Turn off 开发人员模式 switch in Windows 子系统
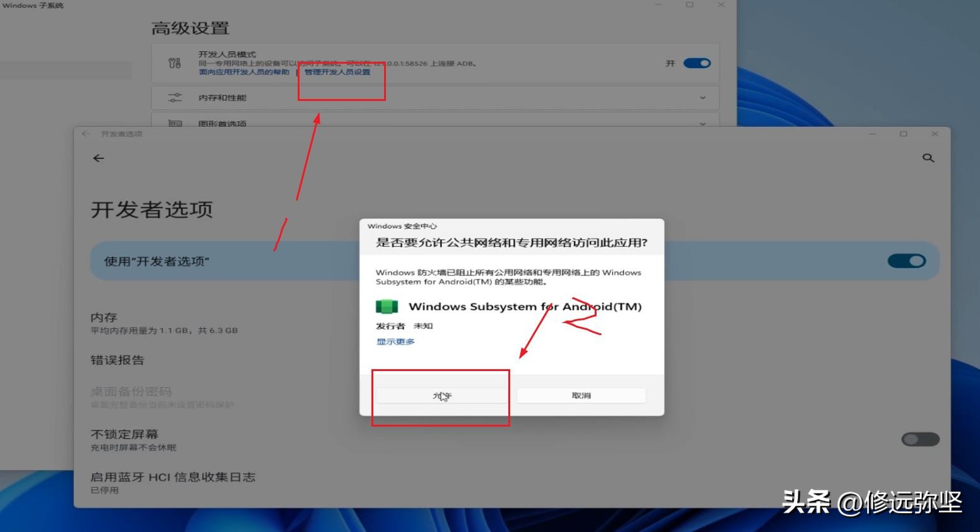 pos(697,63)
